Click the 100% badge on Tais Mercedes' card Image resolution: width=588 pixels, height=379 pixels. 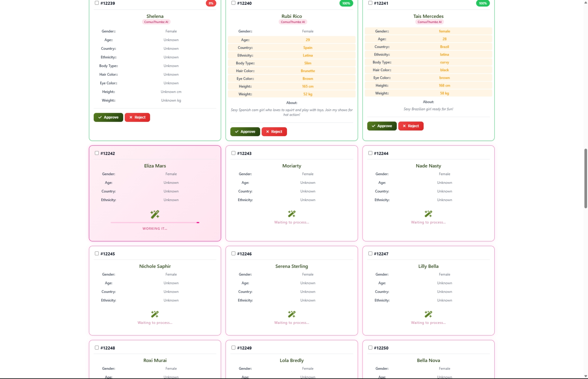point(483,3)
